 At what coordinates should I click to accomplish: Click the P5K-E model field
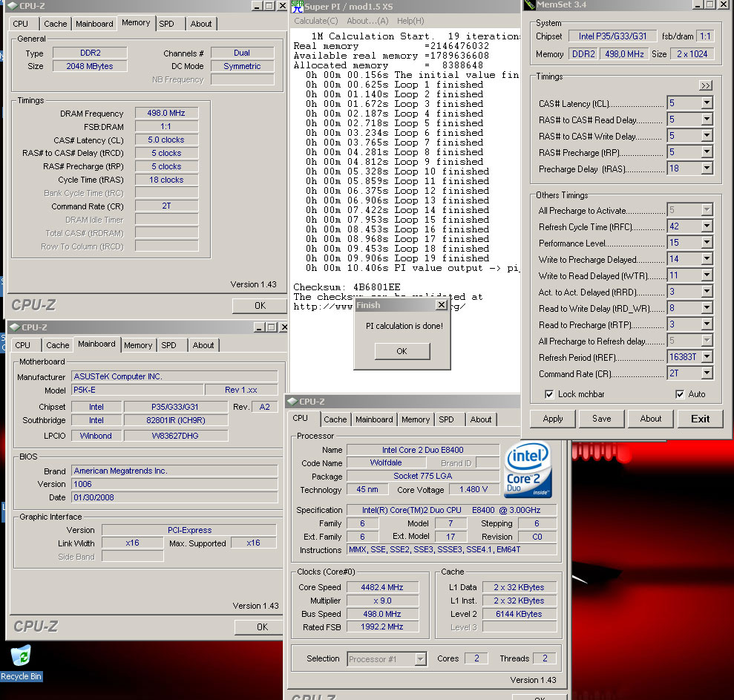click(137, 390)
